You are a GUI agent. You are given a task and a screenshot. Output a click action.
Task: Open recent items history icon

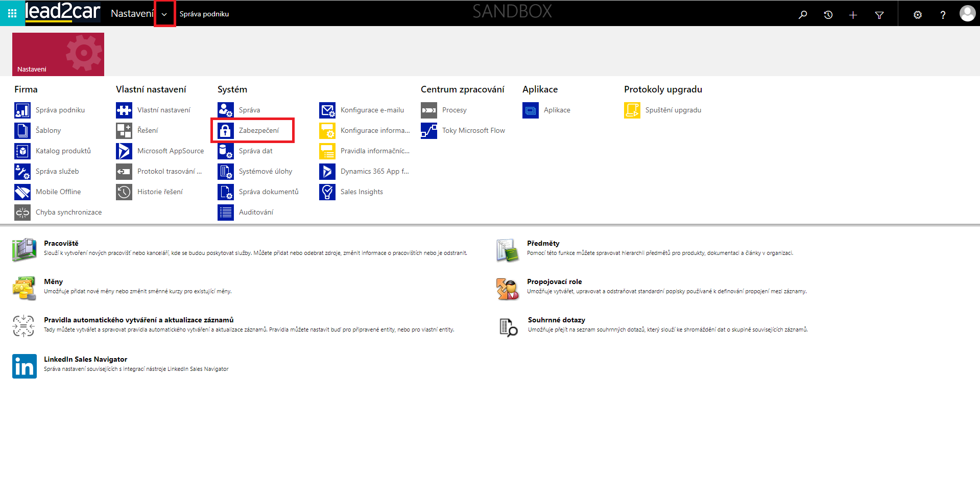[828, 15]
